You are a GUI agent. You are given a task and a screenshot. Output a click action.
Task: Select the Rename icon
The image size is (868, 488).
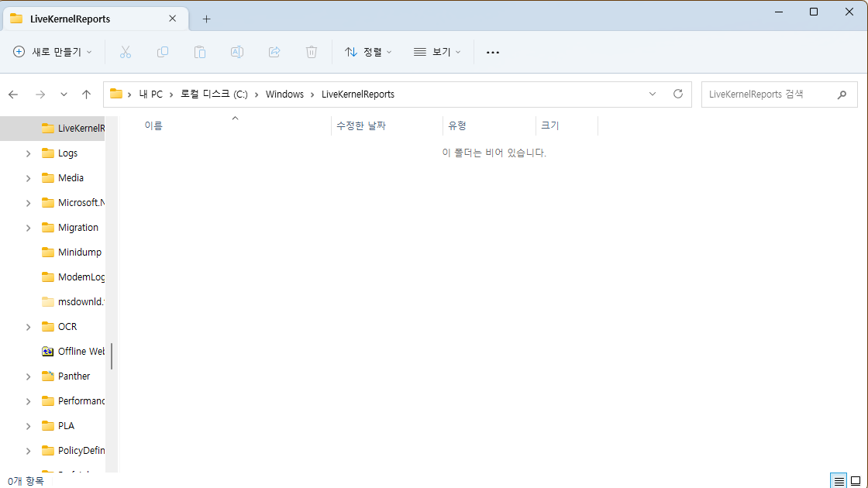point(237,52)
